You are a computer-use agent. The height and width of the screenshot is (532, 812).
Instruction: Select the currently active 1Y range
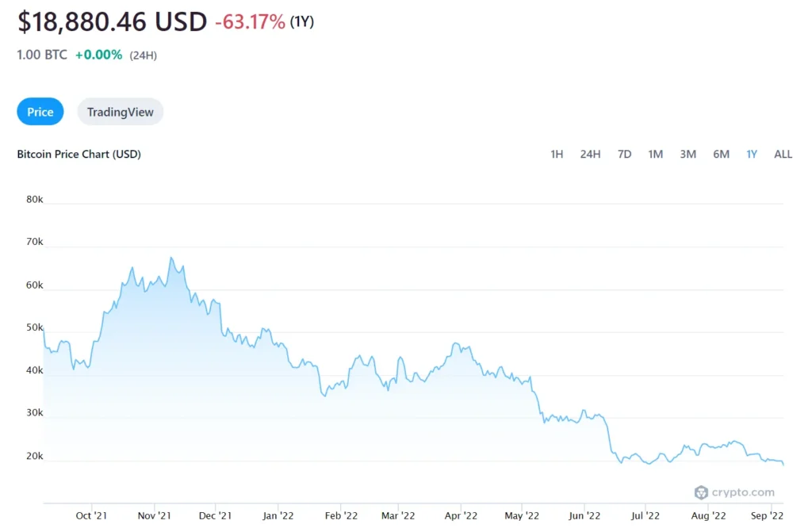click(x=751, y=154)
